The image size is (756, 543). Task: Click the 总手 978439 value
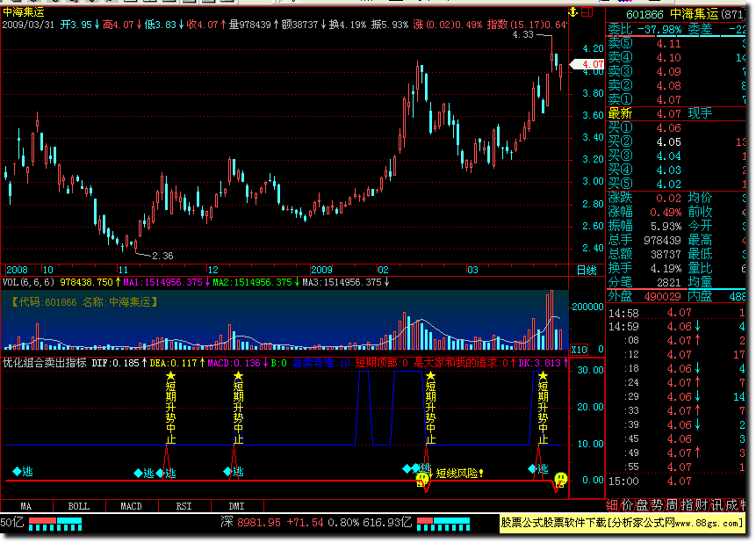(662, 241)
